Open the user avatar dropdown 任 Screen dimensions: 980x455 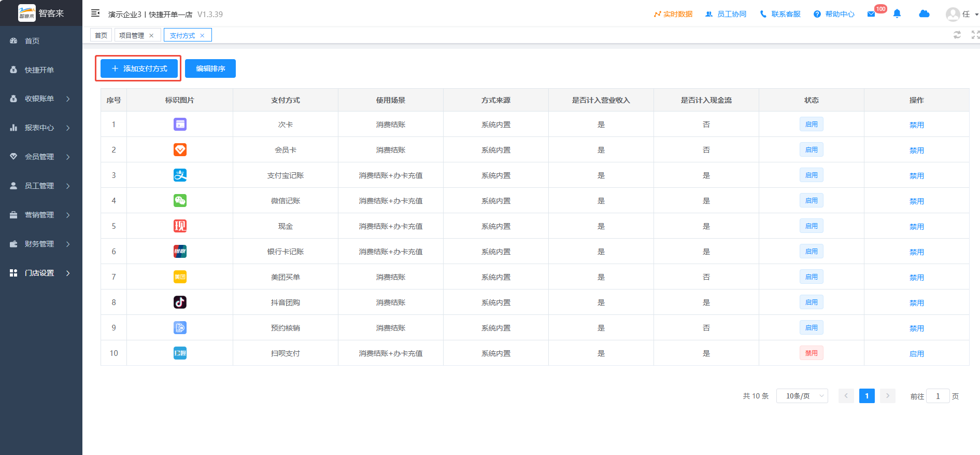point(962,14)
